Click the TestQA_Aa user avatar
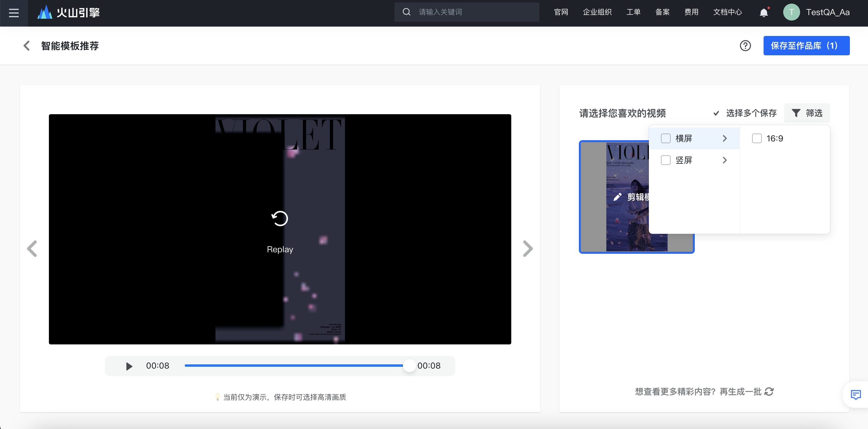 (x=792, y=12)
